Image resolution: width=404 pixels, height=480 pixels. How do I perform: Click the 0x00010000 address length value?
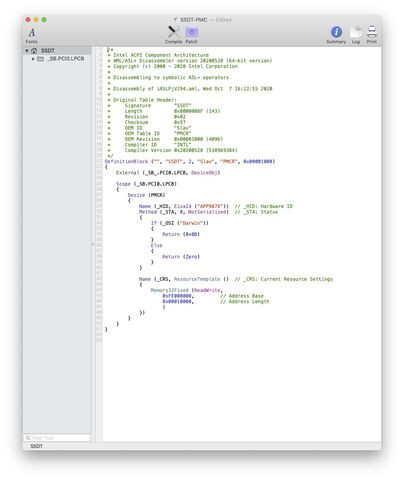click(177, 302)
